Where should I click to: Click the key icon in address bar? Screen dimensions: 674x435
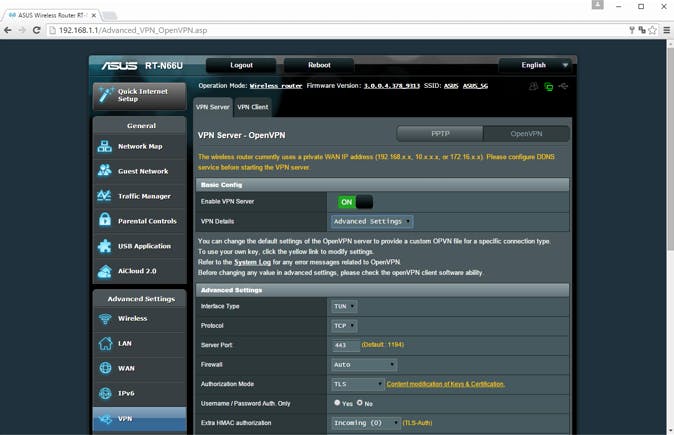click(x=632, y=30)
